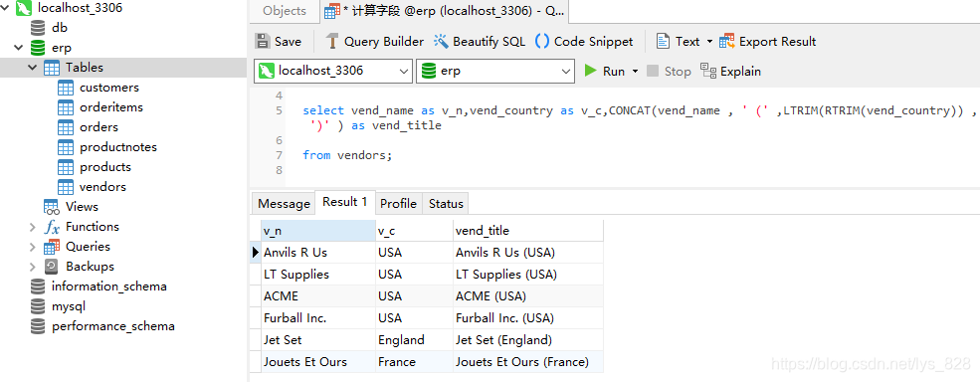Click the performance_schema database icon
Viewport: 980px width, 382px height.
click(x=38, y=326)
